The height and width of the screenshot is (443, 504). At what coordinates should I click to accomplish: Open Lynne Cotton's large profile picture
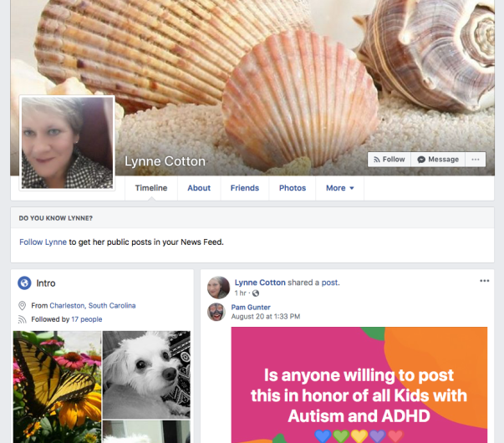pyautogui.click(x=67, y=143)
